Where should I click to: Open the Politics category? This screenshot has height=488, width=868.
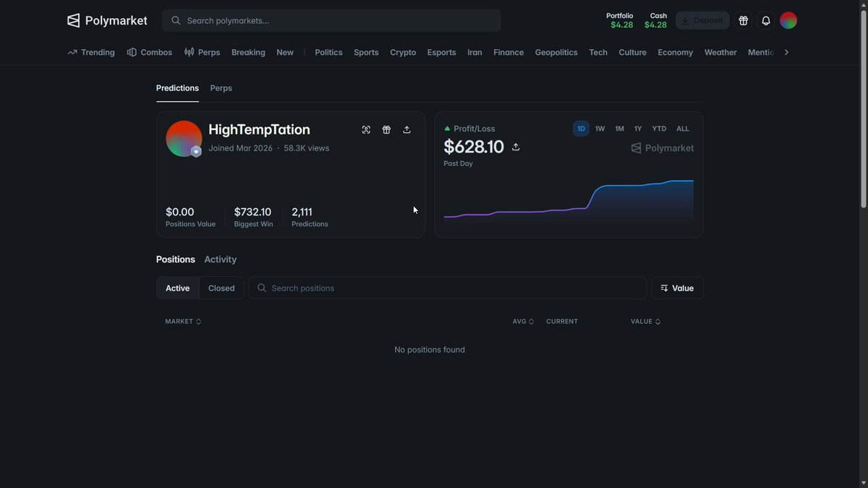(328, 52)
